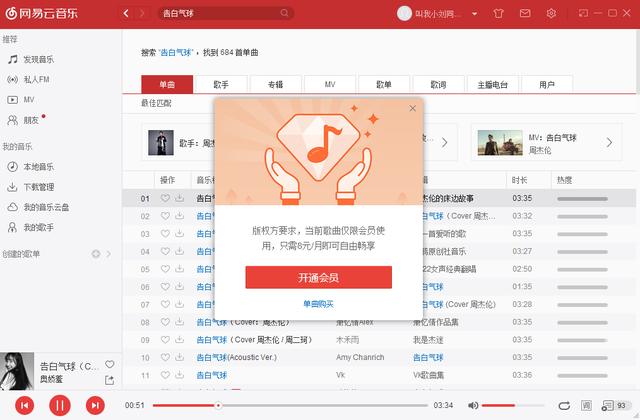This screenshot has height=420, width=640.
Task: Download song in row 05
Action: pyautogui.click(x=180, y=269)
